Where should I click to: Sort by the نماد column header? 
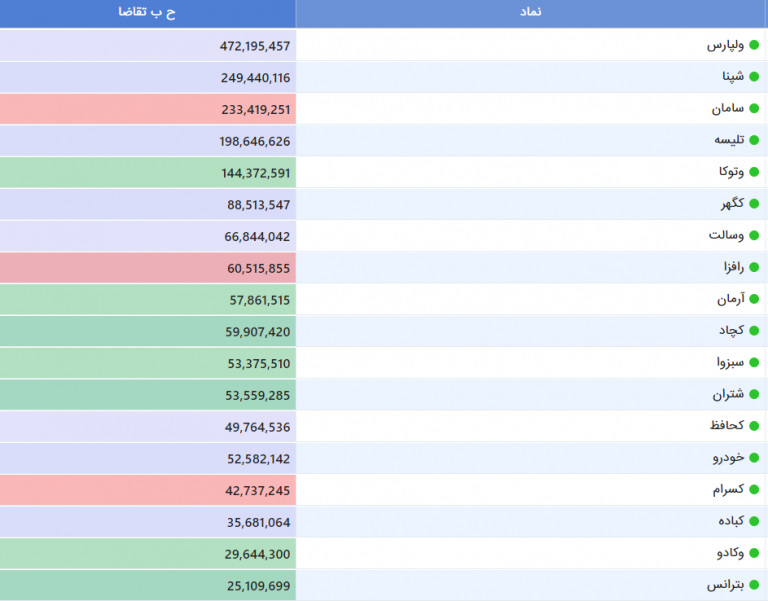coord(532,12)
